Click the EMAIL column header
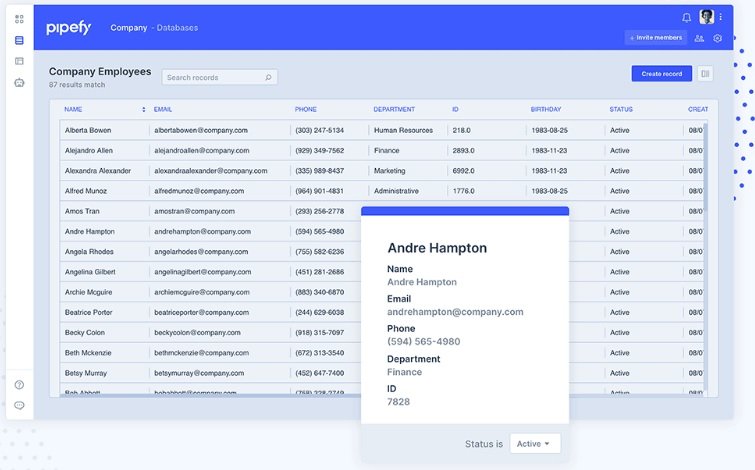This screenshot has width=755, height=470. [163, 109]
